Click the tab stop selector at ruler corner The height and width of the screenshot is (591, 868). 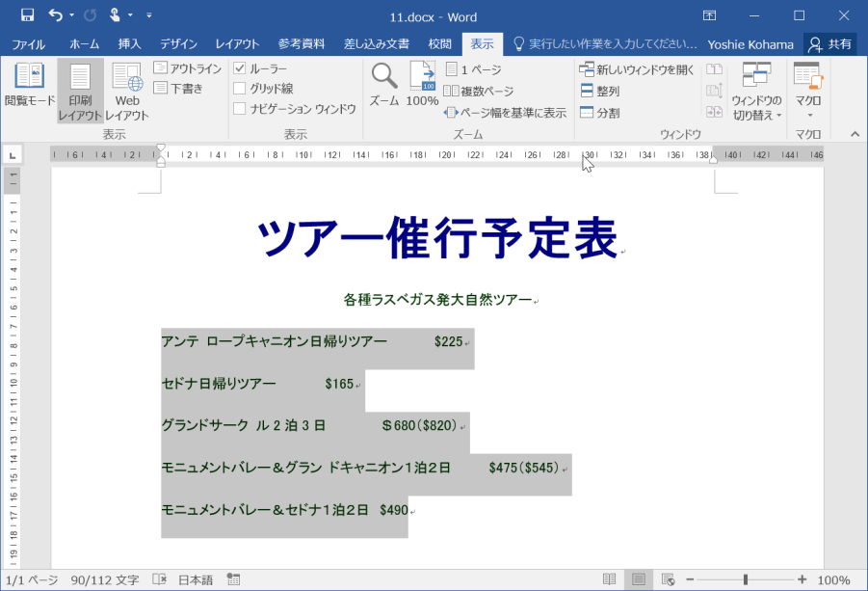[x=13, y=155]
